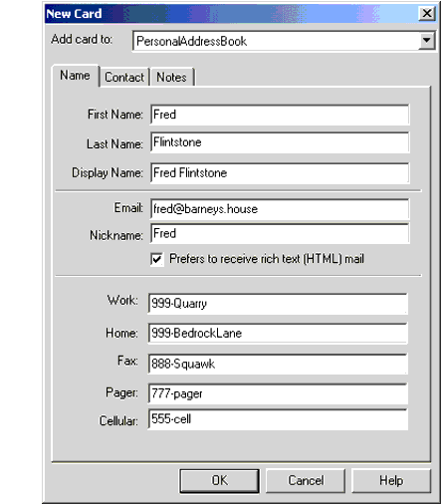Select the PersonalAddressBook combo box
This screenshot has height=504, width=442.
click(x=284, y=41)
